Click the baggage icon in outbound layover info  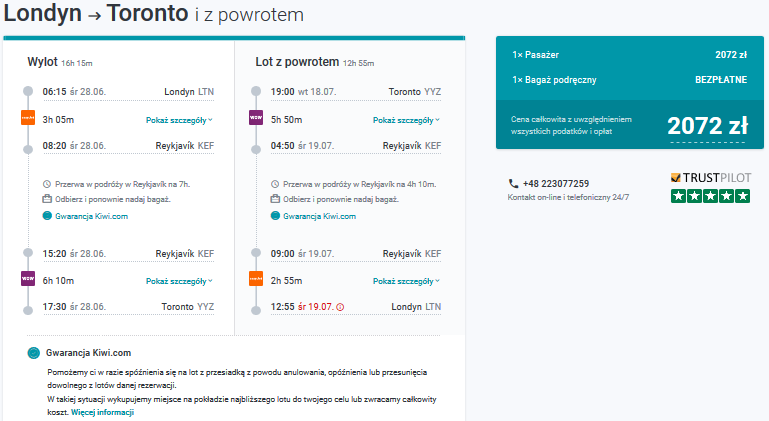(47, 199)
